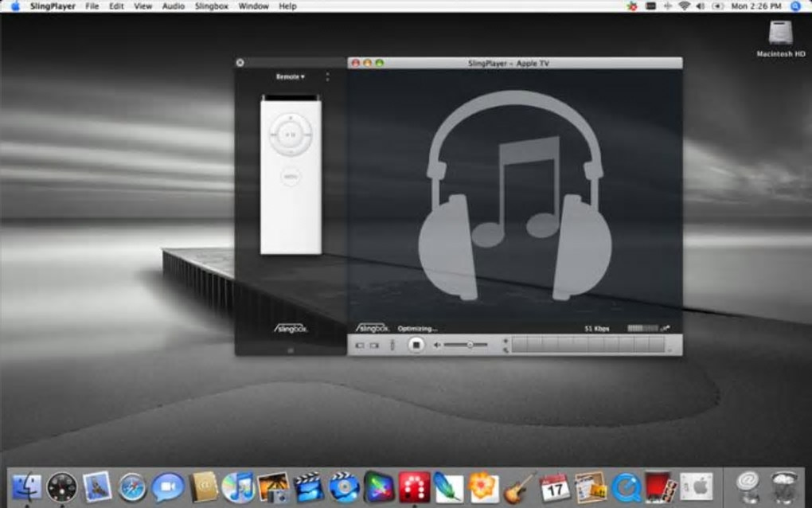The image size is (812, 508).
Task: Select the second view-size toggle icon
Action: (374, 346)
